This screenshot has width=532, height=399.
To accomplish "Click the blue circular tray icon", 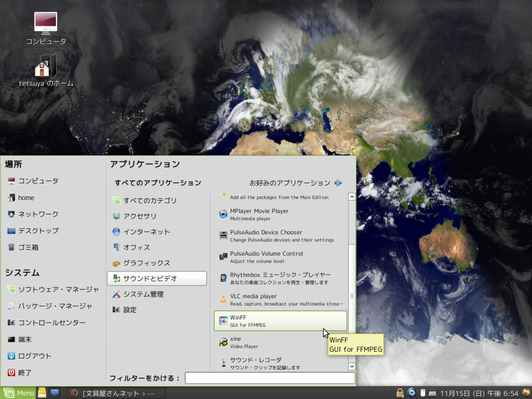I will 411,393.
